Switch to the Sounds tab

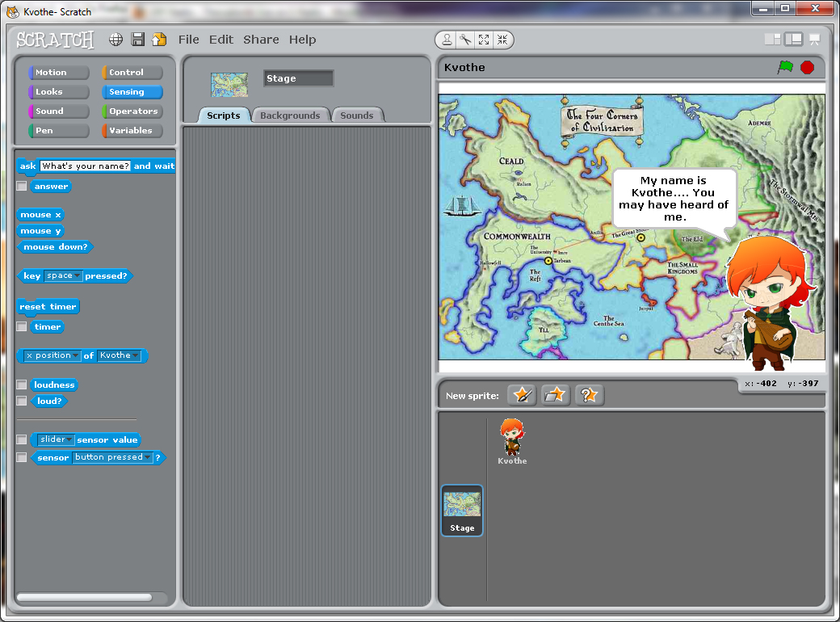[357, 116]
